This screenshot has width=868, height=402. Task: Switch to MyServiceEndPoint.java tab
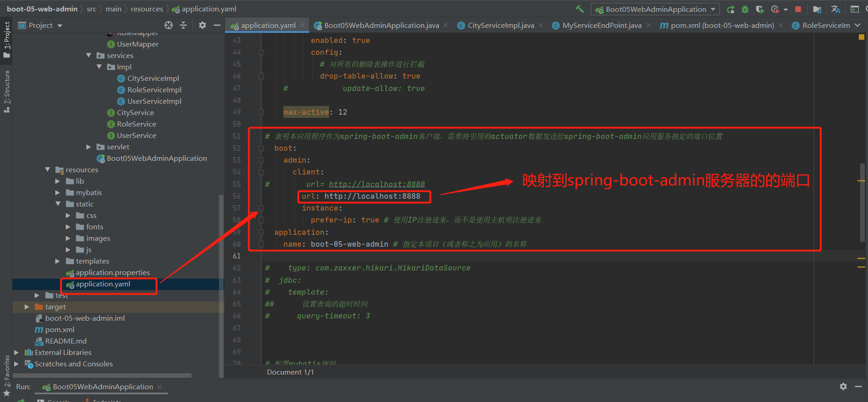click(x=602, y=26)
